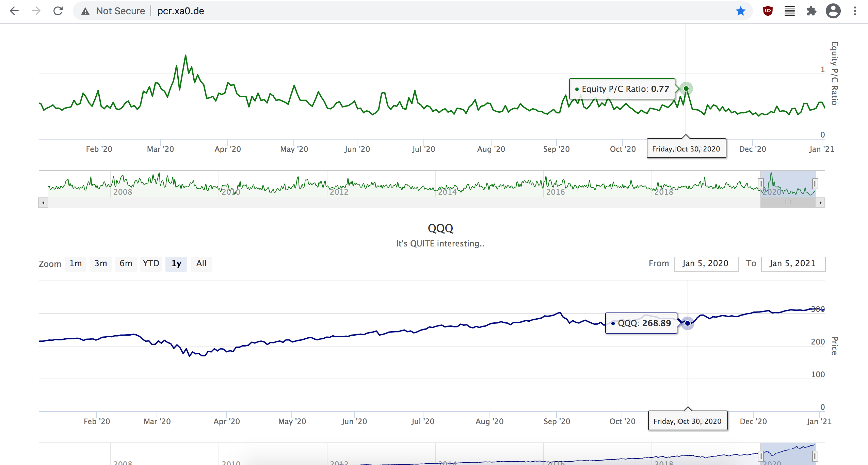Viewport: 868px width, 465px height.
Task: Click the right handle of equity navigator
Action: (x=815, y=184)
